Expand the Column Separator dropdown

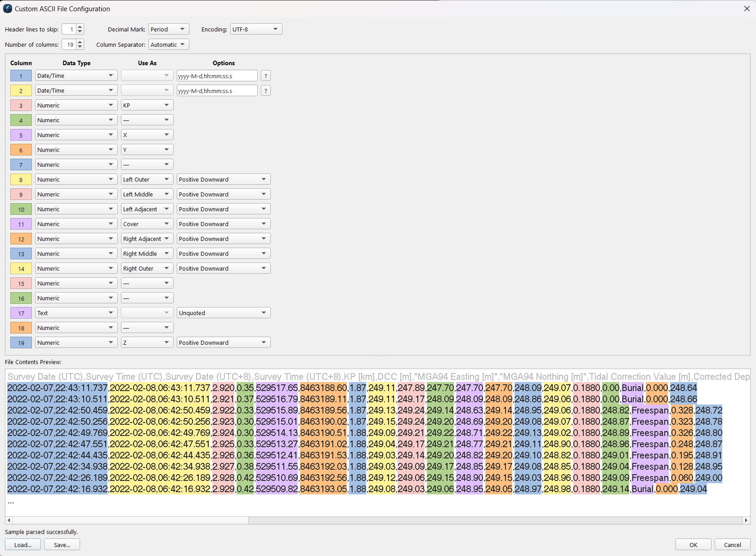[x=169, y=44]
